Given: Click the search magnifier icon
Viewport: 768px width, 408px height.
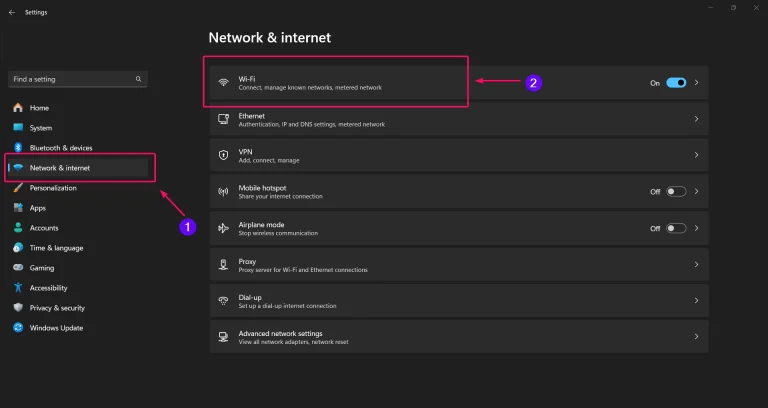Looking at the screenshot, I should (138, 79).
